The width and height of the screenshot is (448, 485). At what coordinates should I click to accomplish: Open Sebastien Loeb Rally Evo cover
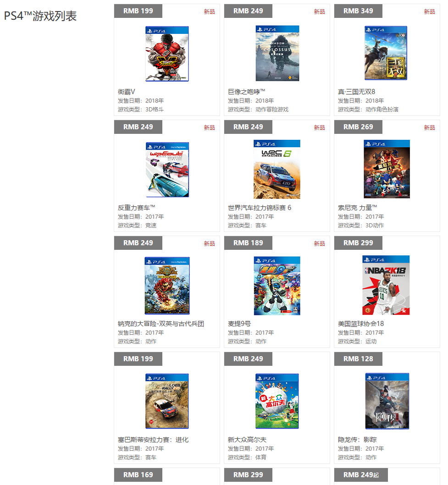click(x=167, y=401)
